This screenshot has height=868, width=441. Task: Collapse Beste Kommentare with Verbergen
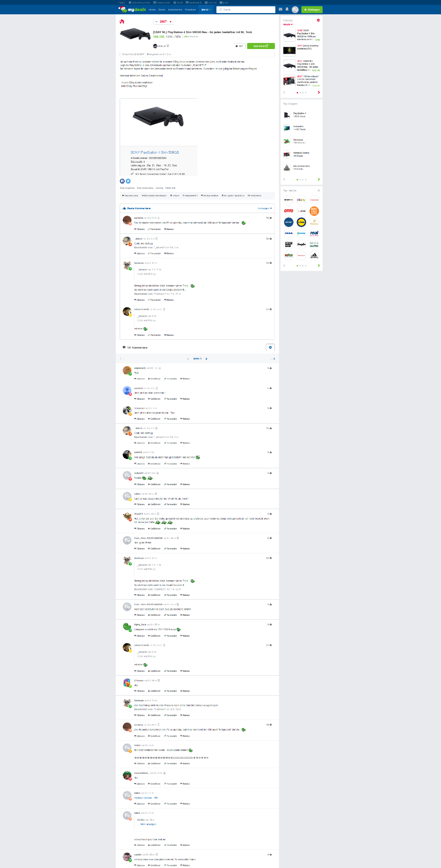click(x=265, y=208)
